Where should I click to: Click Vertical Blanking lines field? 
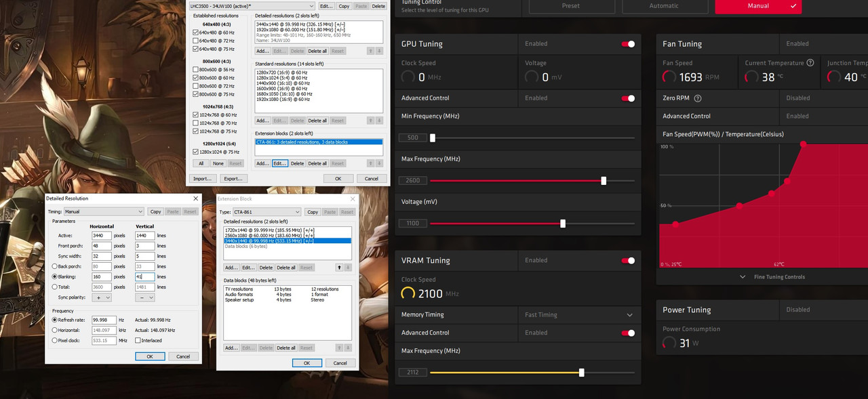(x=145, y=276)
